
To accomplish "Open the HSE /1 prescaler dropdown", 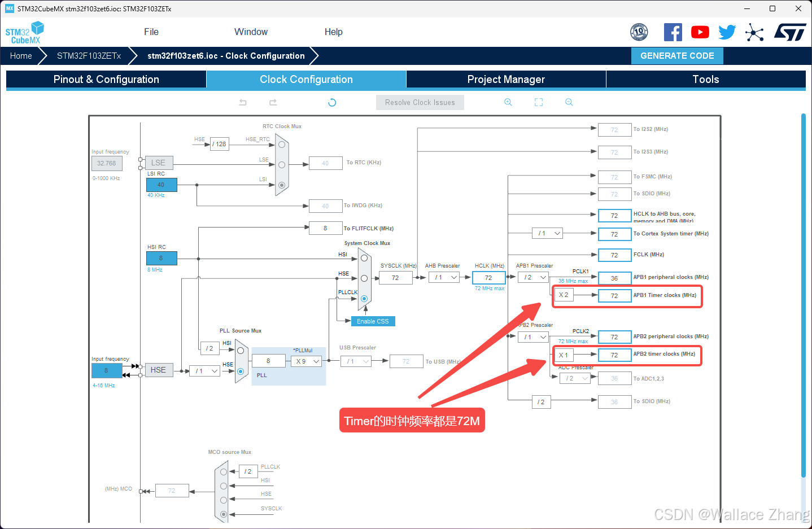I will [x=204, y=371].
